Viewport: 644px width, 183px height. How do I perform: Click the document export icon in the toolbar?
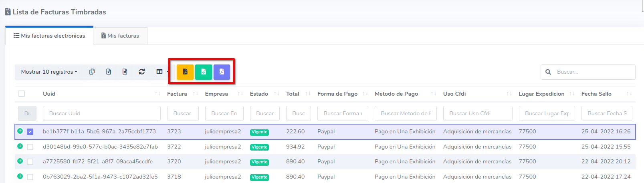click(125, 72)
